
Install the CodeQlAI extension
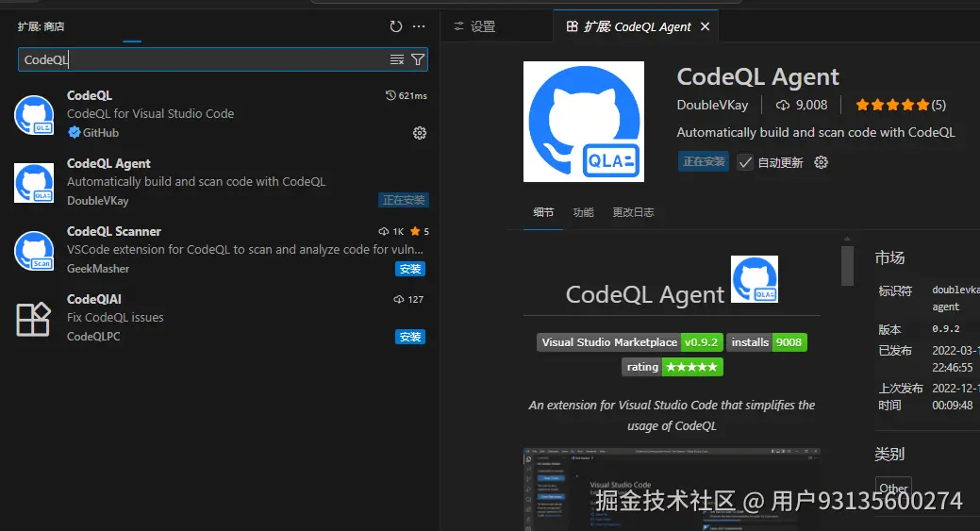pos(410,337)
